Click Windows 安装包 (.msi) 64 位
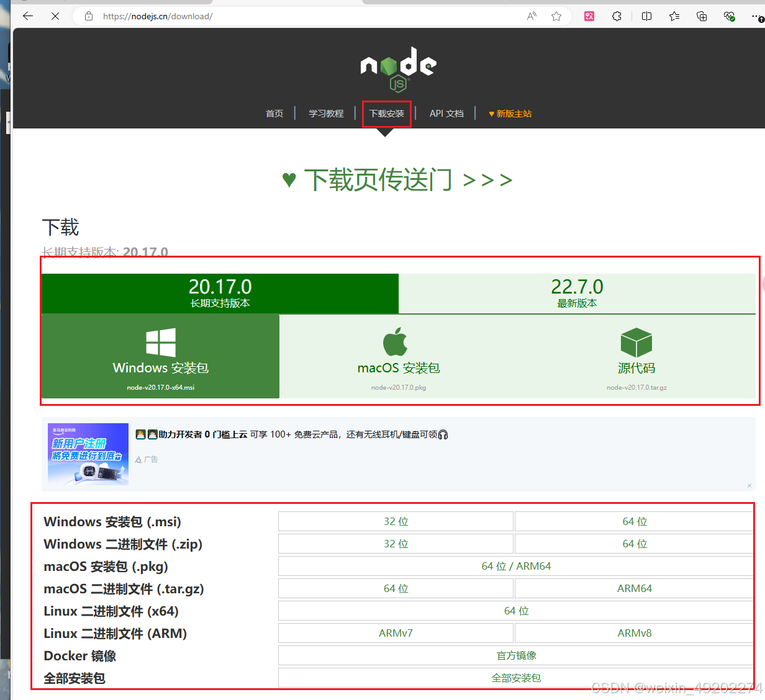 (635, 521)
